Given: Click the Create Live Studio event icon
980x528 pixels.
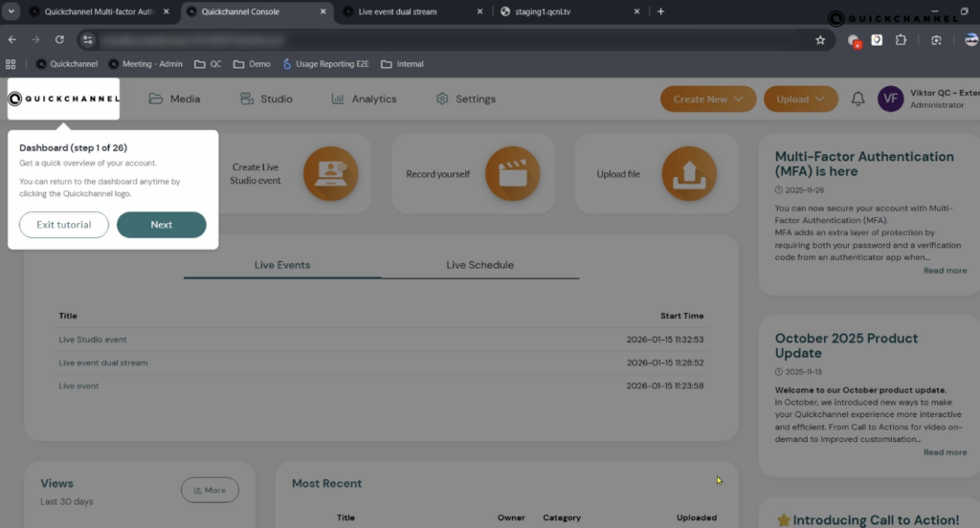Looking at the screenshot, I should [x=330, y=174].
